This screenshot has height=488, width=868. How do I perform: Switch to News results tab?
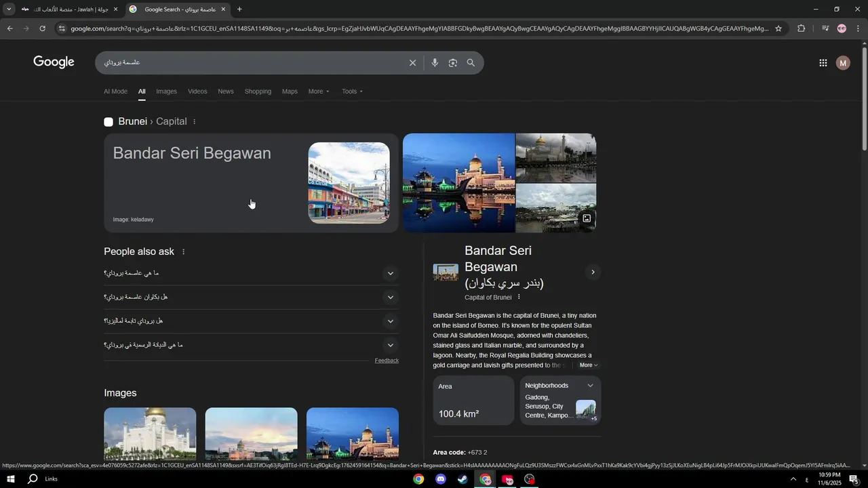[226, 91]
